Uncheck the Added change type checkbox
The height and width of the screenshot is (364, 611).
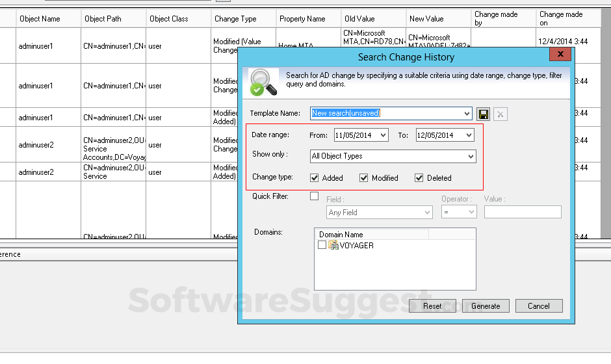tap(315, 178)
